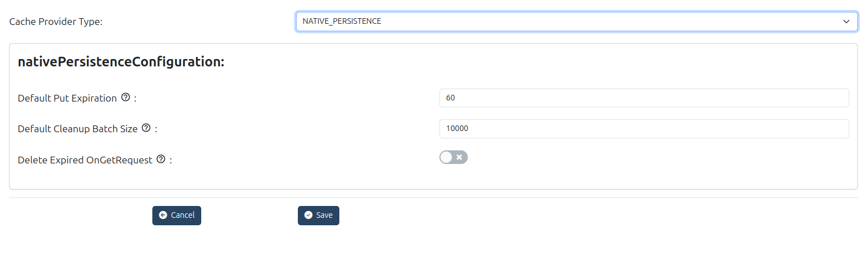
Task: Click the X mark inside the toggle switch
Action: click(x=459, y=157)
